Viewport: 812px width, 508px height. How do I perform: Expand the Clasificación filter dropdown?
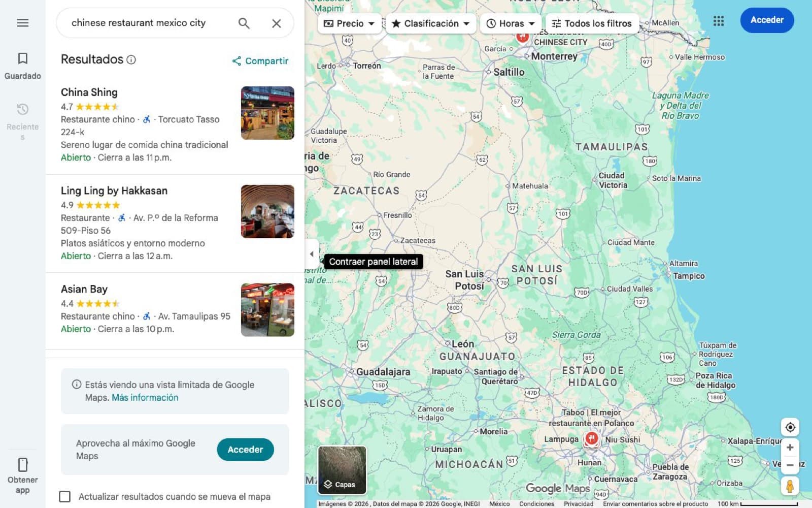(x=431, y=23)
